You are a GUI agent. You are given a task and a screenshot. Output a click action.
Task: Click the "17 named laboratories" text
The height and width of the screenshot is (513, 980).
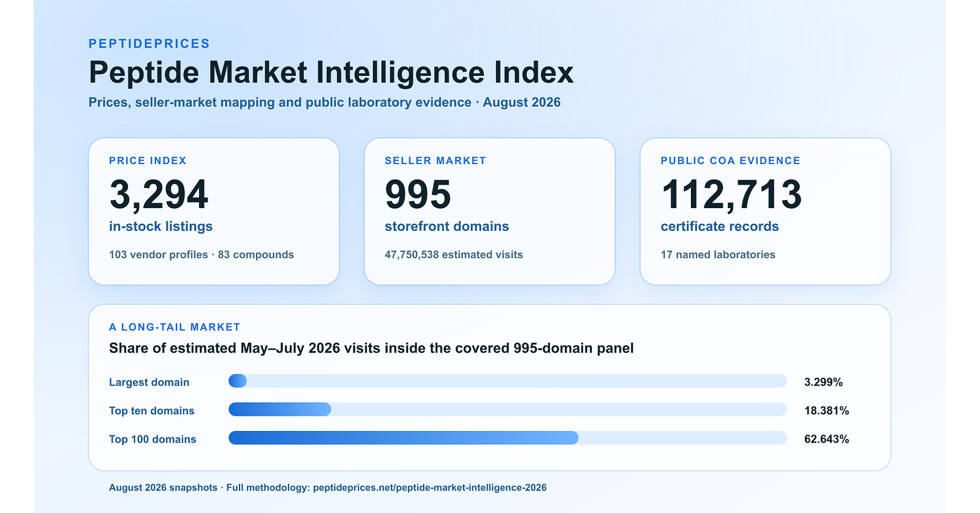(x=718, y=255)
